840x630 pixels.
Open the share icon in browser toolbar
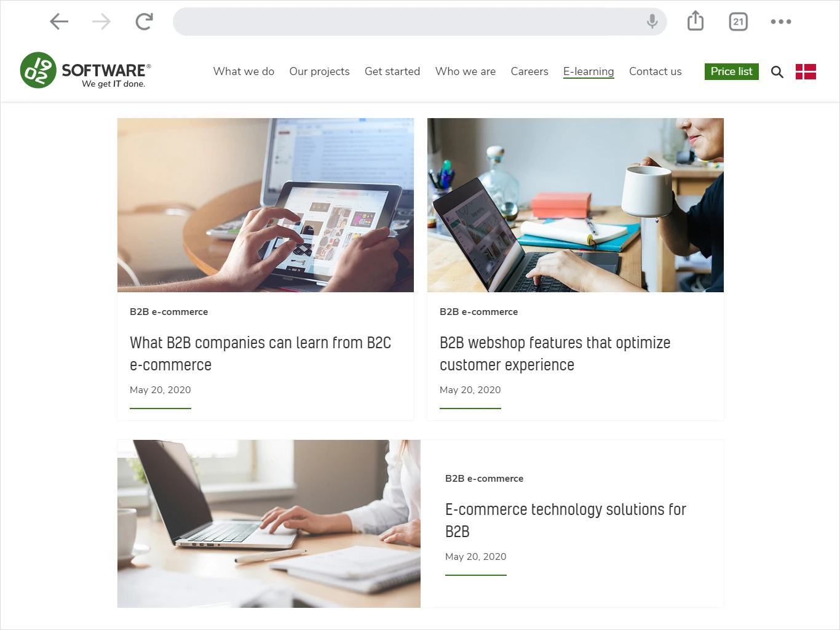tap(695, 21)
